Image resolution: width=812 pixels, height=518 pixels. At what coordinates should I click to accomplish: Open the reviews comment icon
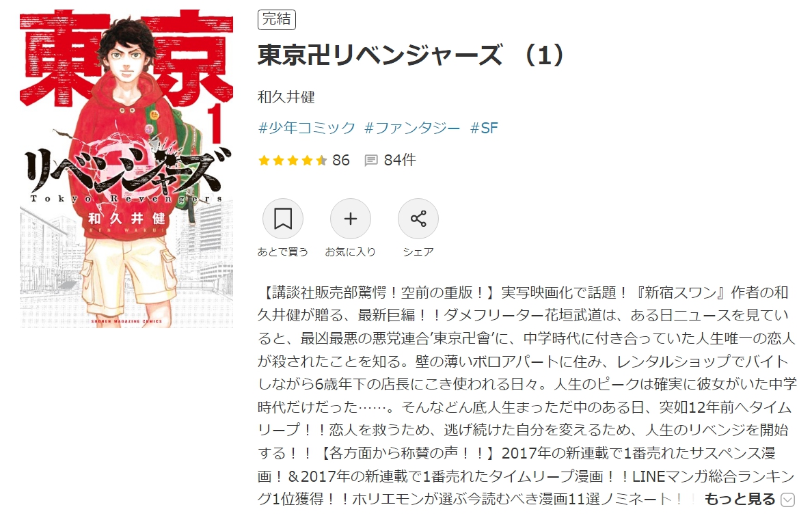point(370,160)
